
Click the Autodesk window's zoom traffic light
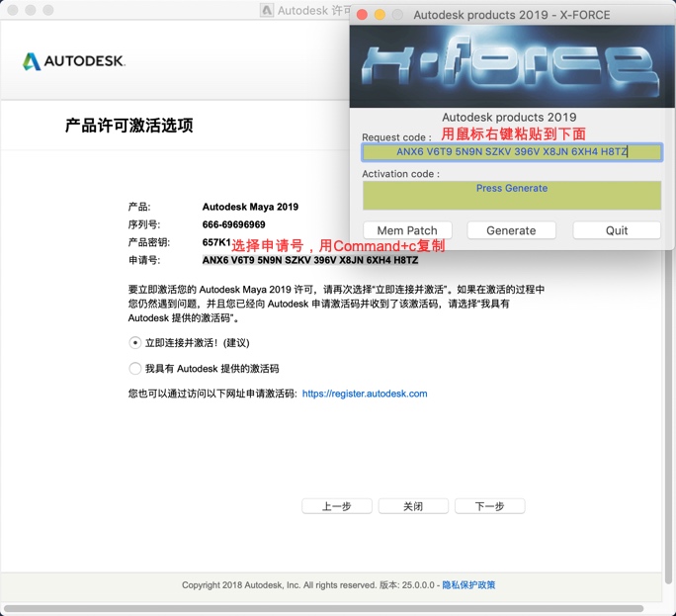pos(48,10)
